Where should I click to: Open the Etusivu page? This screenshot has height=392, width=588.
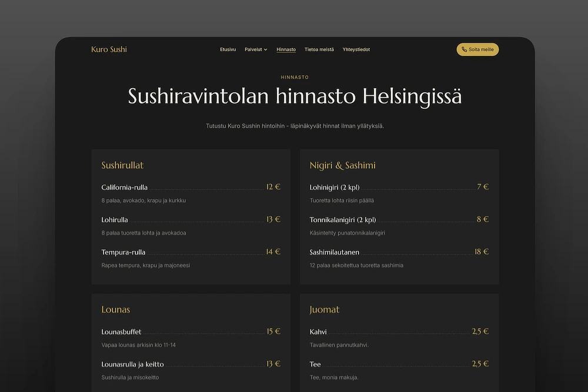[228, 49]
